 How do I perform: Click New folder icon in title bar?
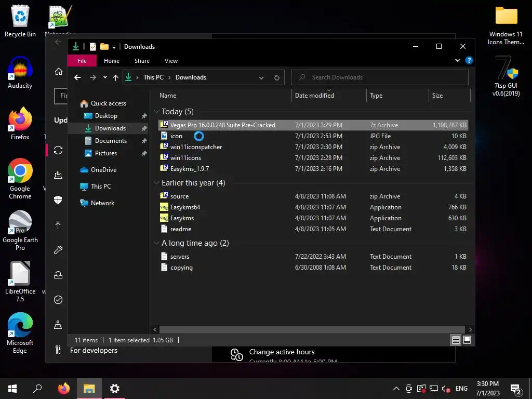tap(104, 46)
